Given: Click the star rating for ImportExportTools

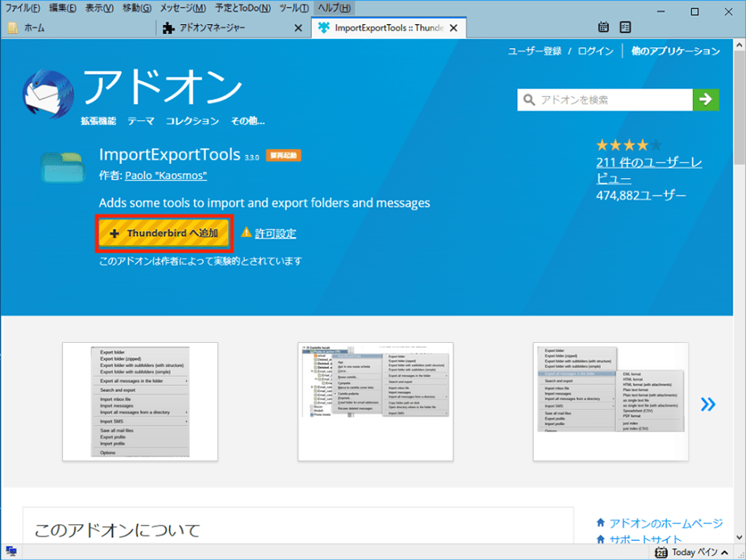Looking at the screenshot, I should pos(628,145).
